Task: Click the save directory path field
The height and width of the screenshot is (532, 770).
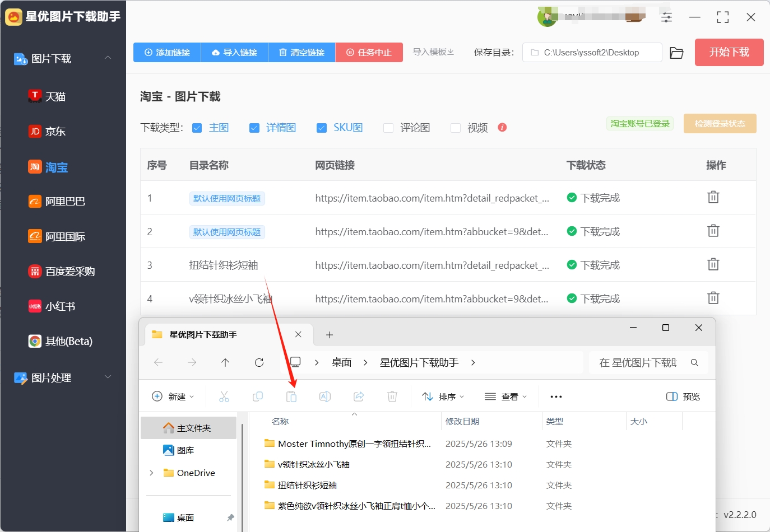Action: point(592,53)
